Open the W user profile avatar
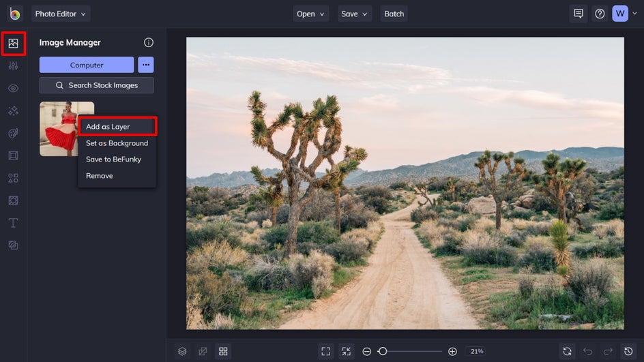This screenshot has width=644, height=362. pyautogui.click(x=620, y=14)
